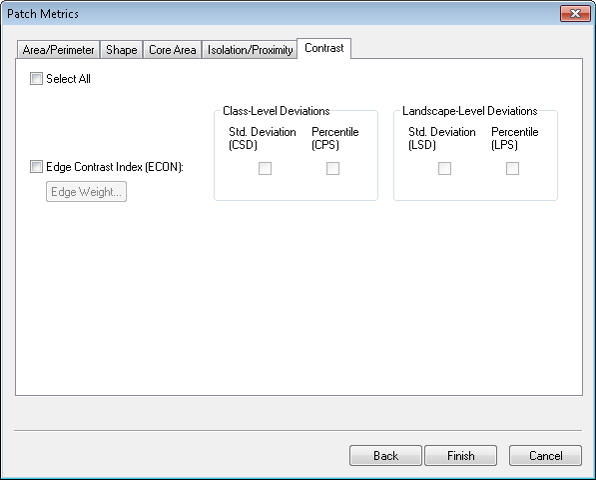Screen dimensions: 596x480
Task: Go back with the Back button
Action: tap(385, 455)
